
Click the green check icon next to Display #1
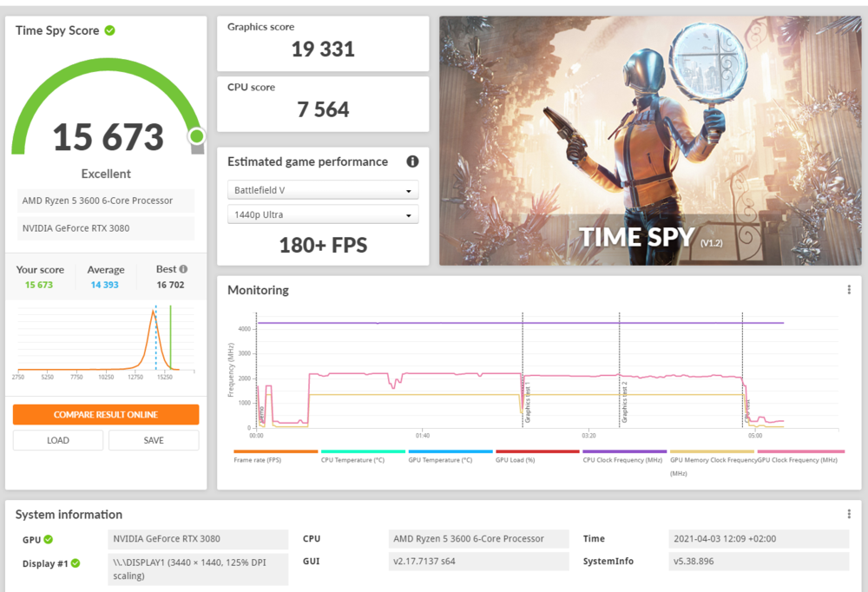pos(76,563)
